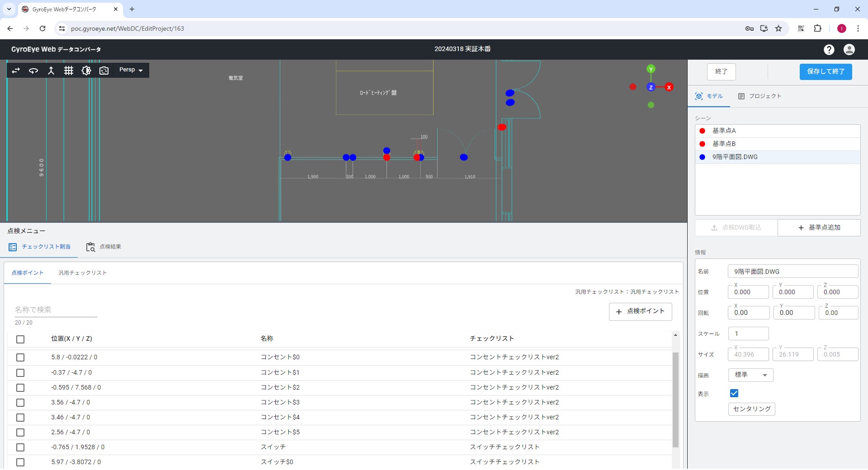Open the チェックリスト割当 tab
Screen dimensions: 868x470
40,247
